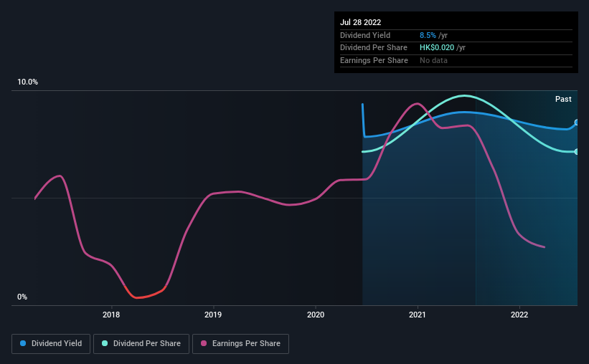Click the HK$0.020 dividend per share value

(437, 48)
